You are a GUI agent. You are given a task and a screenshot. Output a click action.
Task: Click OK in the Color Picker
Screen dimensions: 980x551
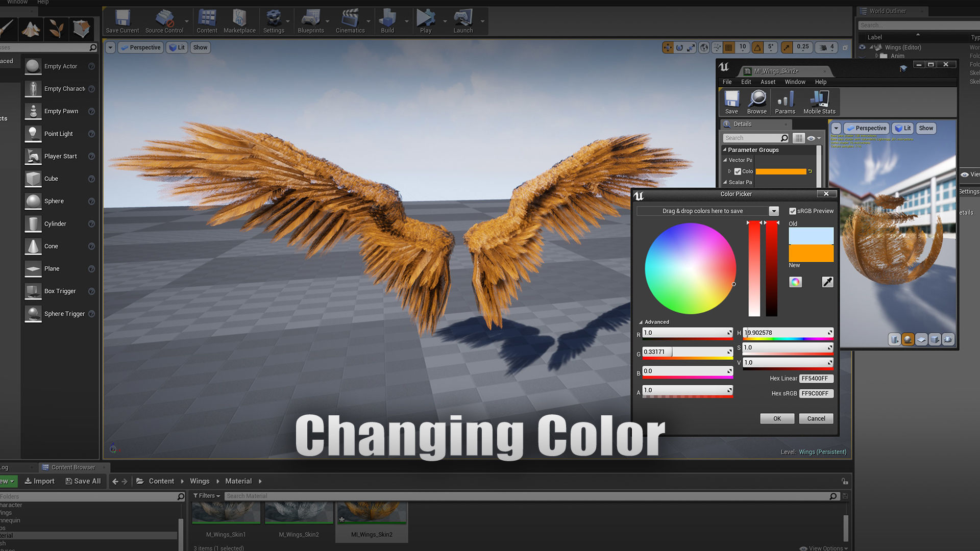tap(777, 419)
